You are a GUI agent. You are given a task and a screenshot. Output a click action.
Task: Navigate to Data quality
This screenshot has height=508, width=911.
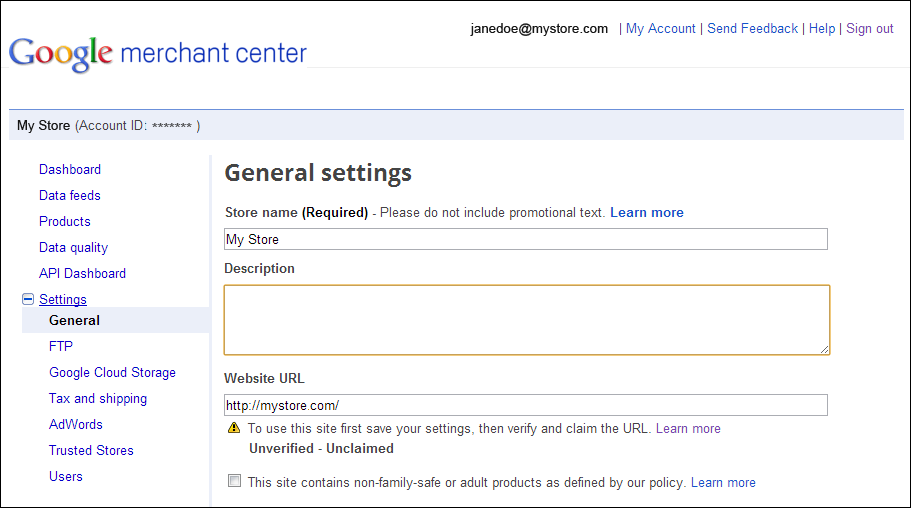73,248
